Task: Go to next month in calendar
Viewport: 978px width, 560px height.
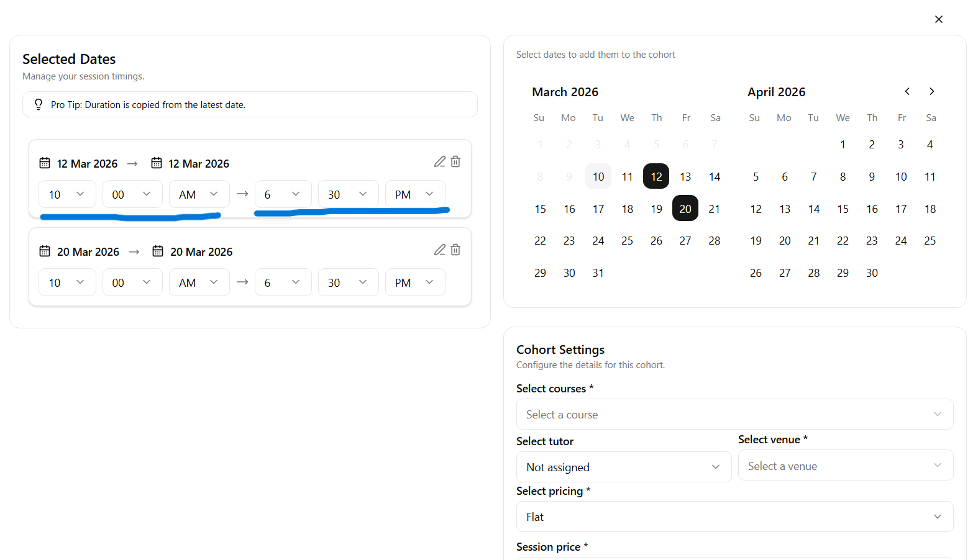Action: pos(931,91)
